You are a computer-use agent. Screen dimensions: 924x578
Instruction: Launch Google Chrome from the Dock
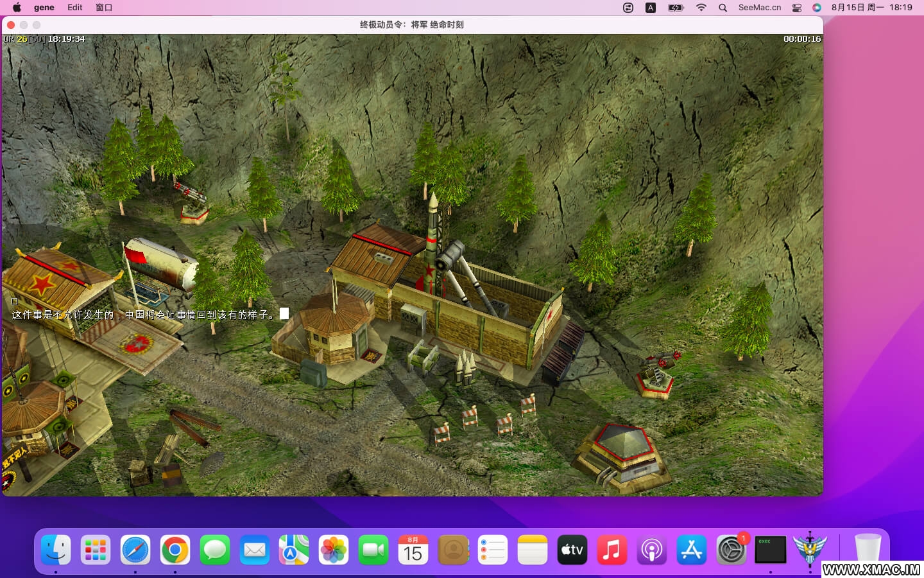click(x=175, y=550)
